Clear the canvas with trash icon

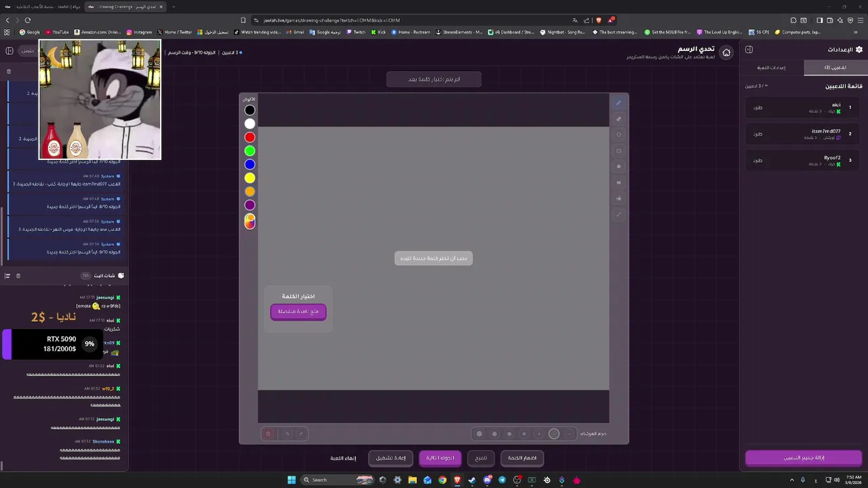268,434
